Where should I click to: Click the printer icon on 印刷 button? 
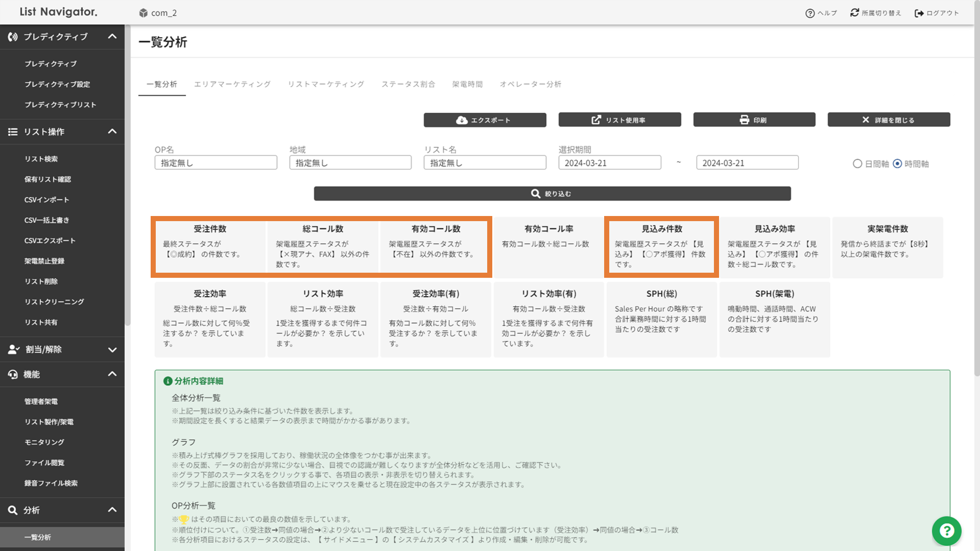pyautogui.click(x=744, y=120)
